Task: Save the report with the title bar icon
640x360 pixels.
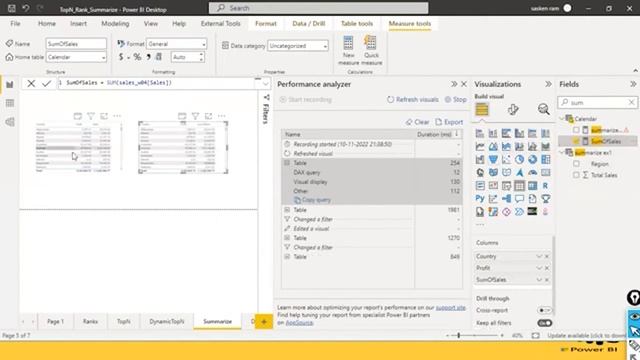Action: (11, 8)
